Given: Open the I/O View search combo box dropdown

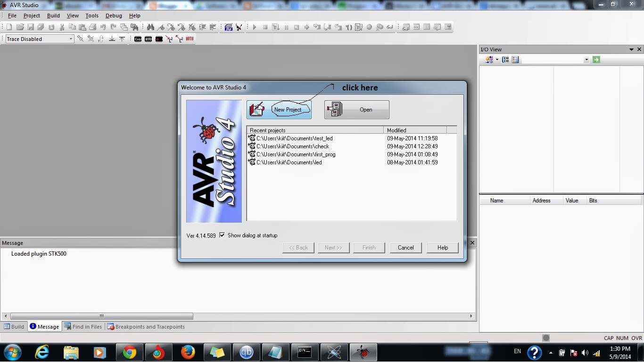Looking at the screenshot, I should 586,60.
